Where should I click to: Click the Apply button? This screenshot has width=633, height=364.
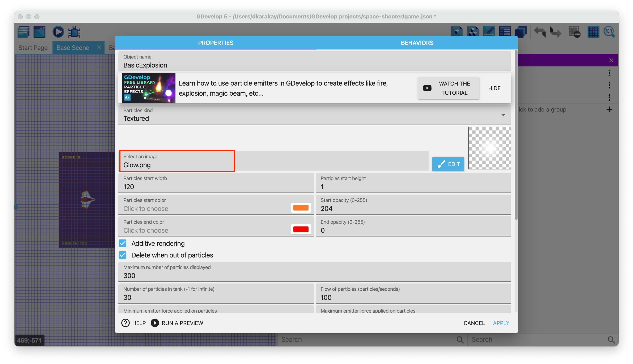point(501,323)
